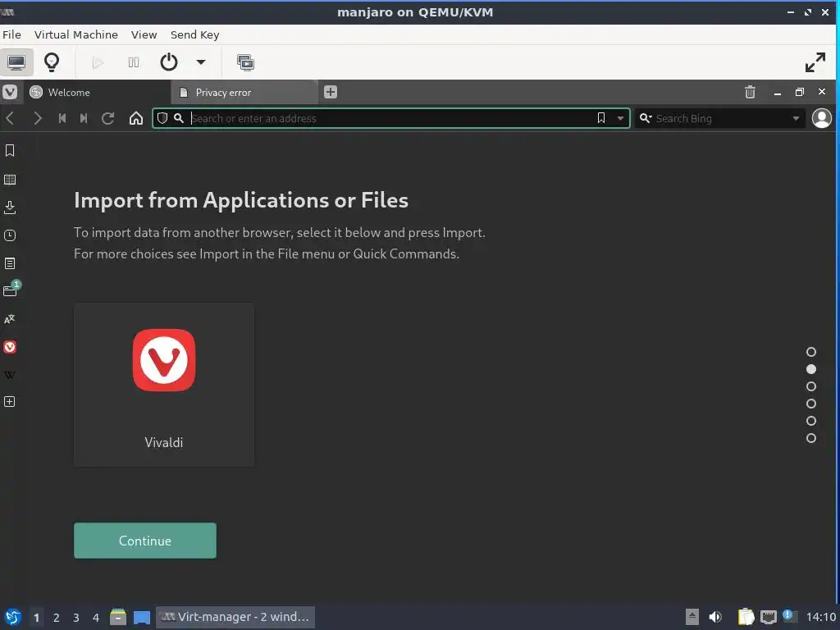Go to first welcome step dot
The image size is (840, 630).
click(811, 352)
